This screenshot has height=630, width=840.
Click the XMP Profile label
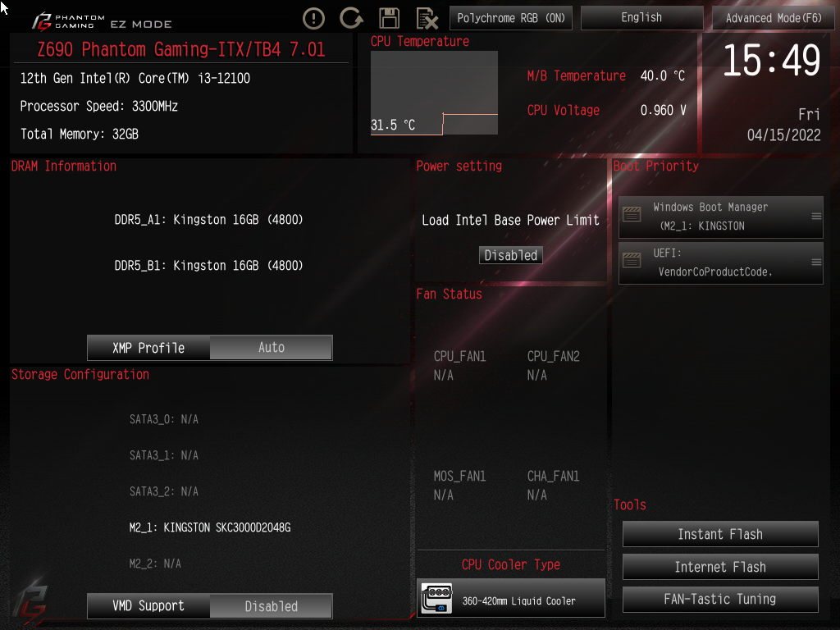pos(148,348)
